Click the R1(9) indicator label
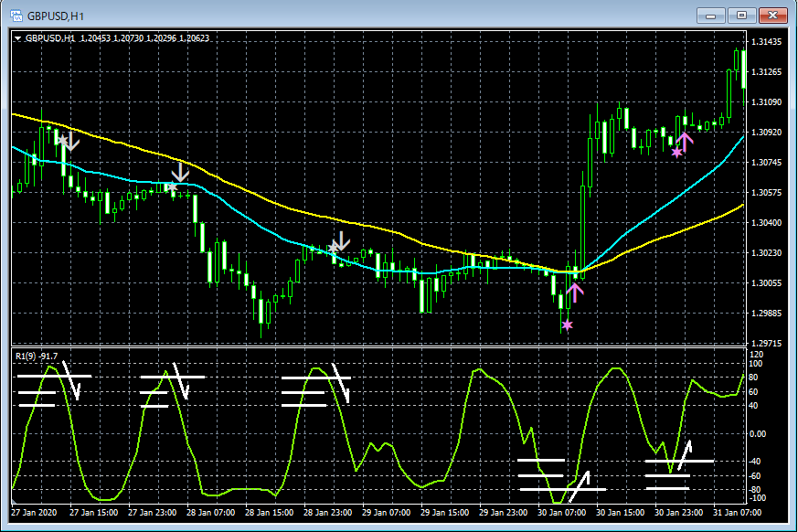 coord(37,356)
